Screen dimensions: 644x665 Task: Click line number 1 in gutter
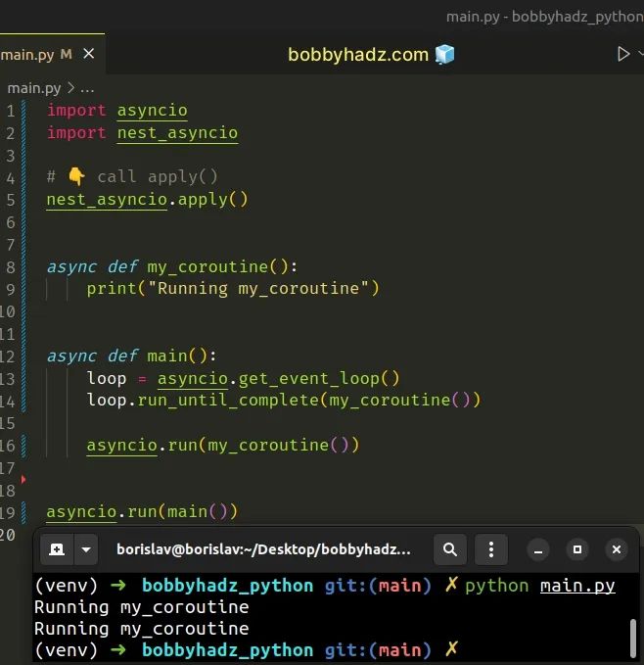pos(11,111)
